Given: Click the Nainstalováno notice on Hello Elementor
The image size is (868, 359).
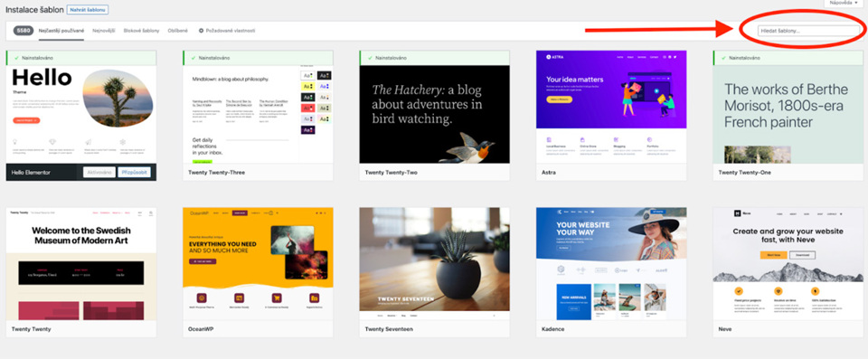Looking at the screenshot, I should [x=80, y=58].
